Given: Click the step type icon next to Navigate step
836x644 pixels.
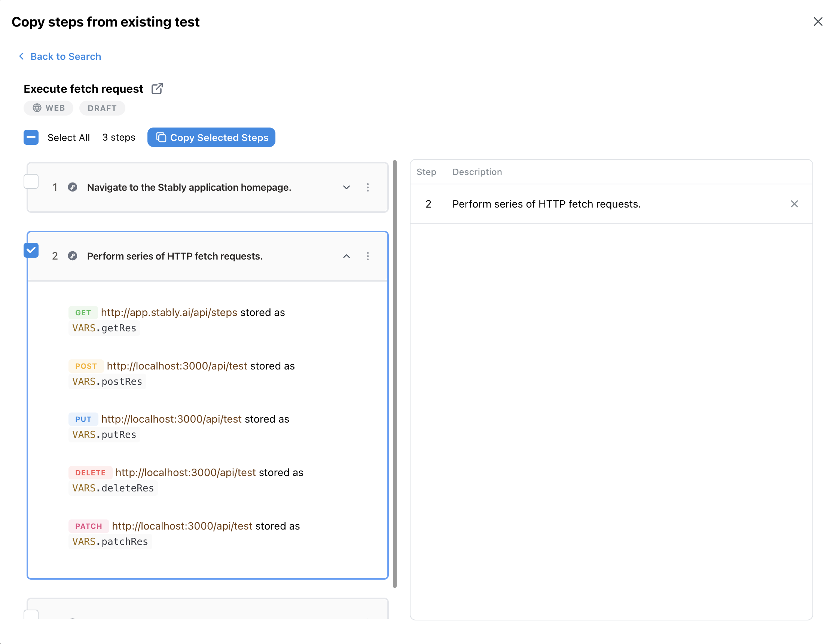Looking at the screenshot, I should pyautogui.click(x=72, y=187).
